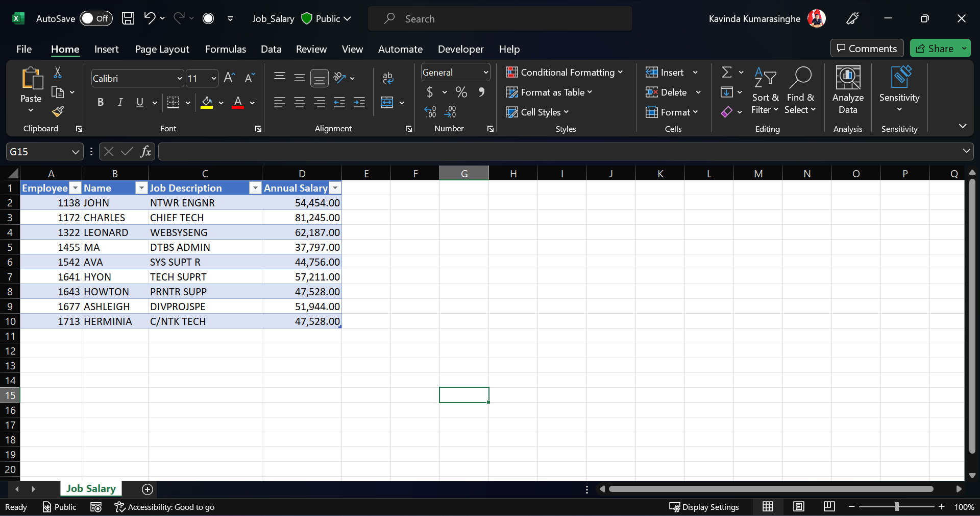Click Accessibility: Good to go status
The image size is (980, 516).
164,507
